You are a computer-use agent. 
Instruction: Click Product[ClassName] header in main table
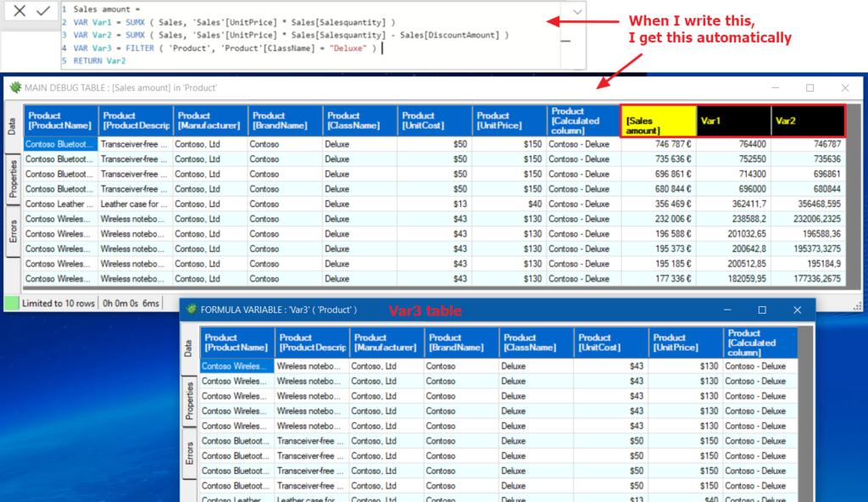(359, 120)
